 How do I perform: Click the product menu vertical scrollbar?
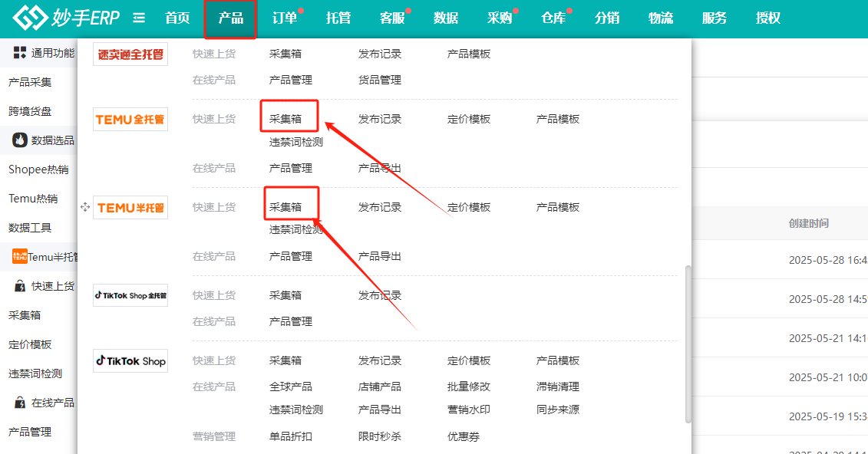688,344
